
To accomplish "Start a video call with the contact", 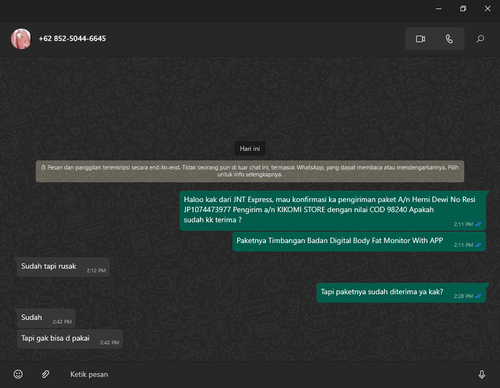I will 420,39.
